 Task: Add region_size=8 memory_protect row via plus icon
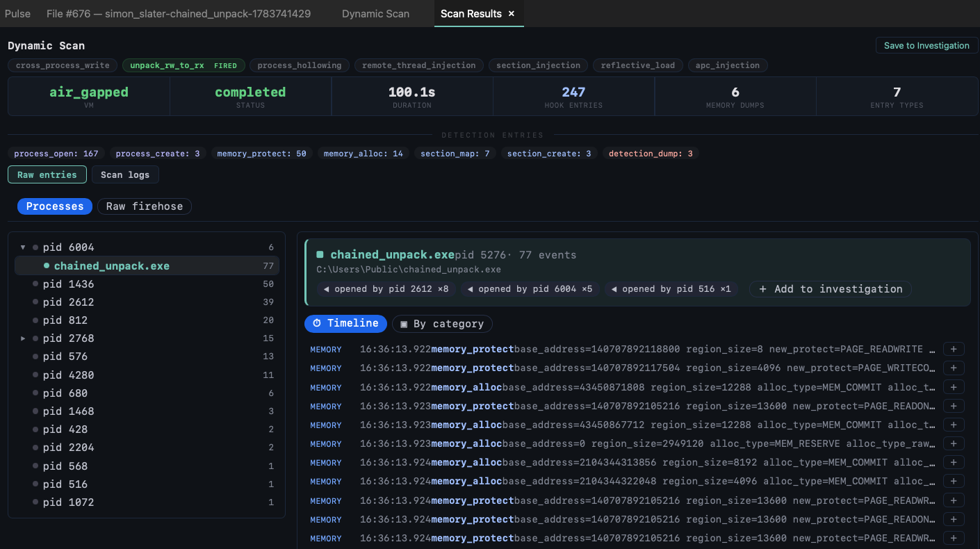coord(954,349)
